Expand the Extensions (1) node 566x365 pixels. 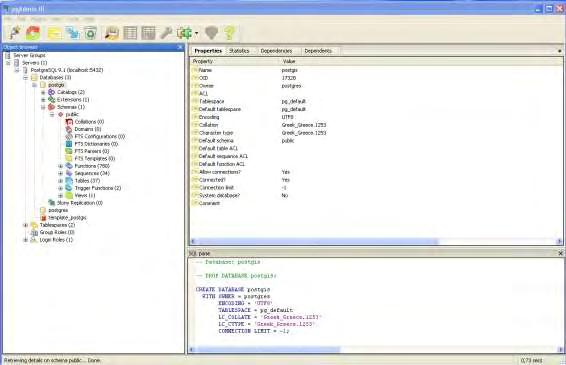[x=43, y=100]
